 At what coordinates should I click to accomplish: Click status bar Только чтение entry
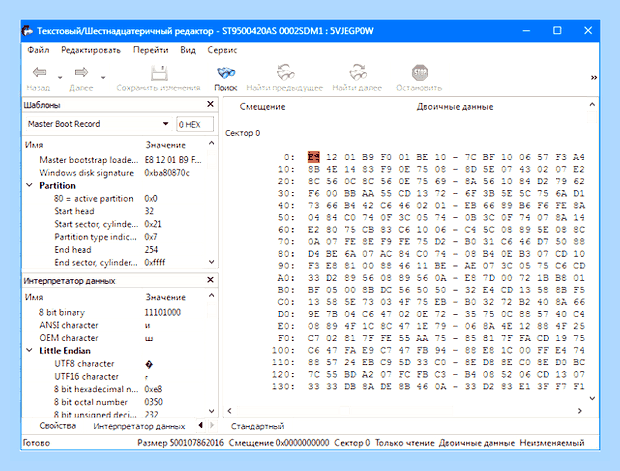405,443
